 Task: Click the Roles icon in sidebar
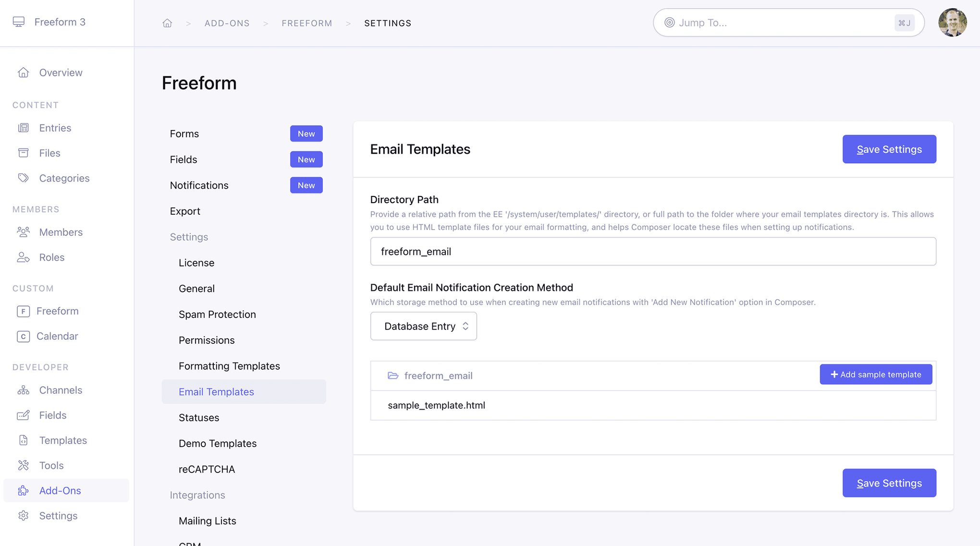pyautogui.click(x=24, y=257)
